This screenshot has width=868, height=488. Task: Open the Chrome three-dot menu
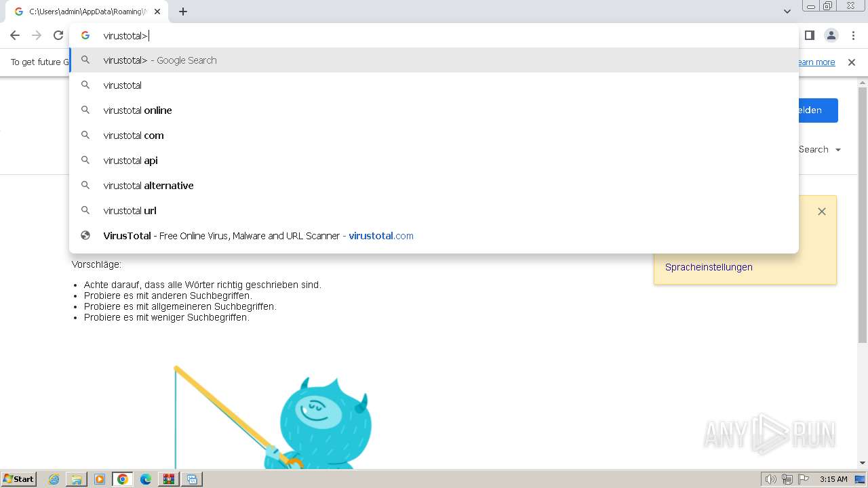[853, 35]
